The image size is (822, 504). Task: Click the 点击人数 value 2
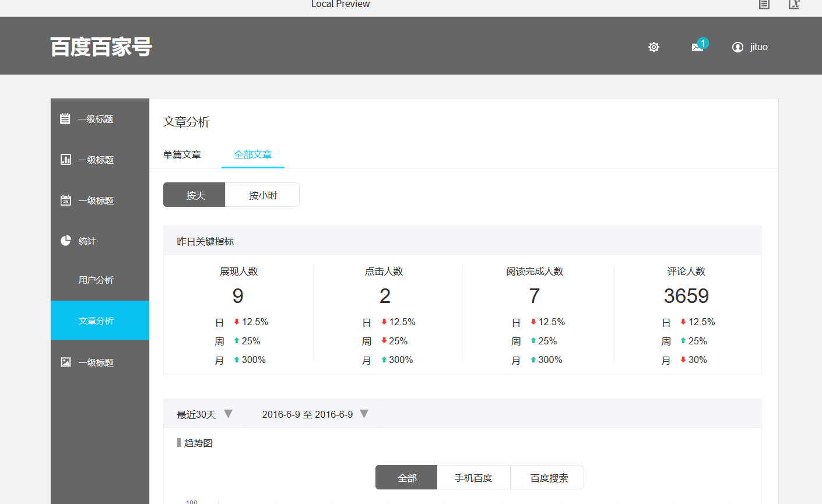385,296
